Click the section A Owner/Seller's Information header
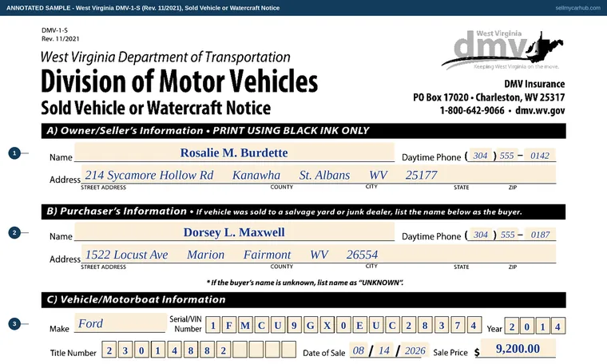 303,131
